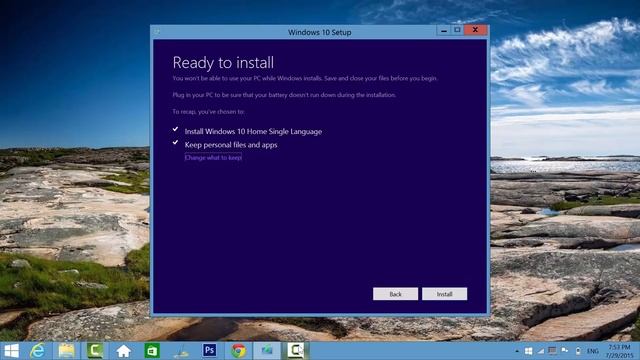The height and width of the screenshot is (360, 640).
Task: Open the green Camtasia taskbar icon
Action: 95,351
